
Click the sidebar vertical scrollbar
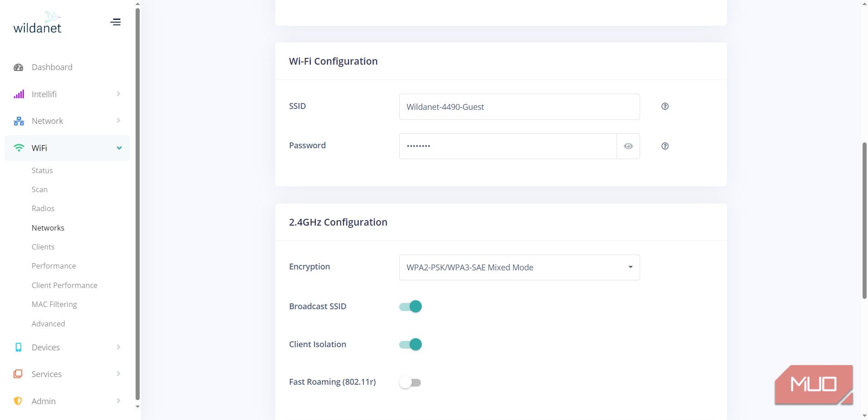(137, 203)
